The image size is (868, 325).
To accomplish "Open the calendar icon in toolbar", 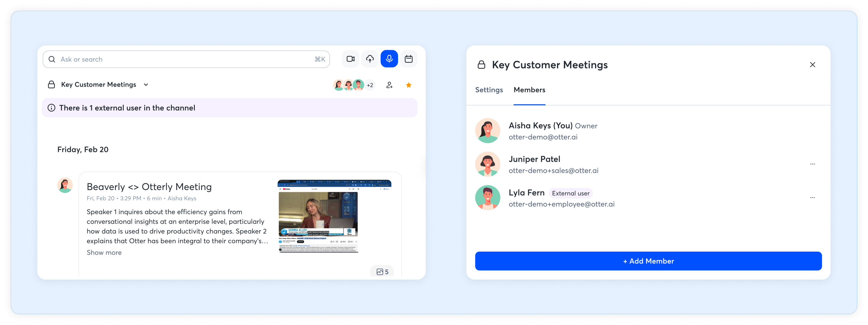I will [x=408, y=59].
